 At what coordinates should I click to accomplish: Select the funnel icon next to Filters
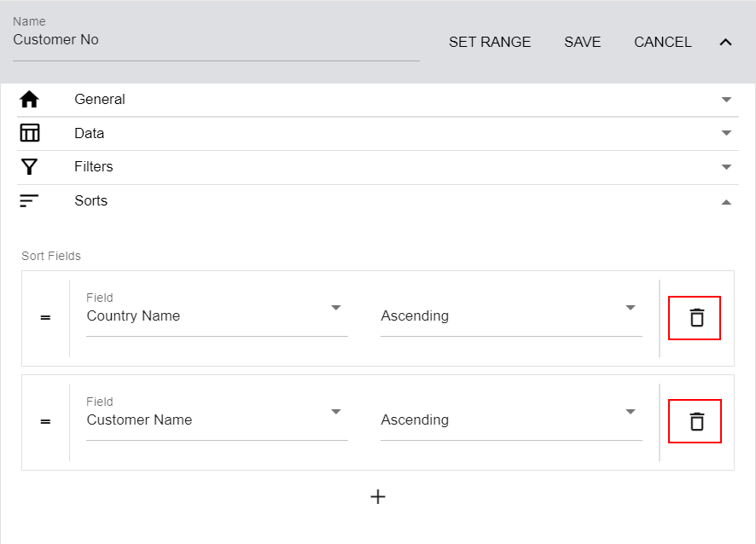[x=28, y=166]
